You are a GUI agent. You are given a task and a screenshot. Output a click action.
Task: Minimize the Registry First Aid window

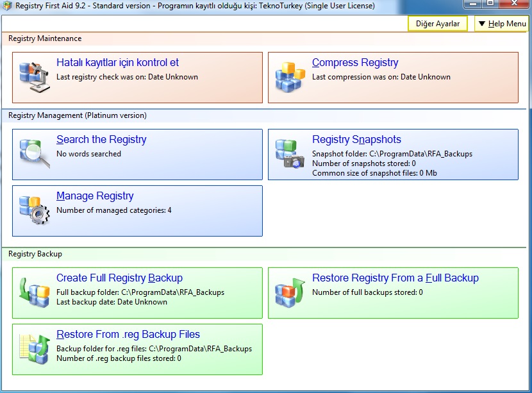click(473, 4)
